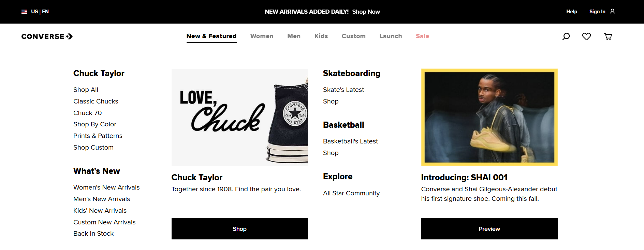Open the All Star Community link

pos(351,193)
